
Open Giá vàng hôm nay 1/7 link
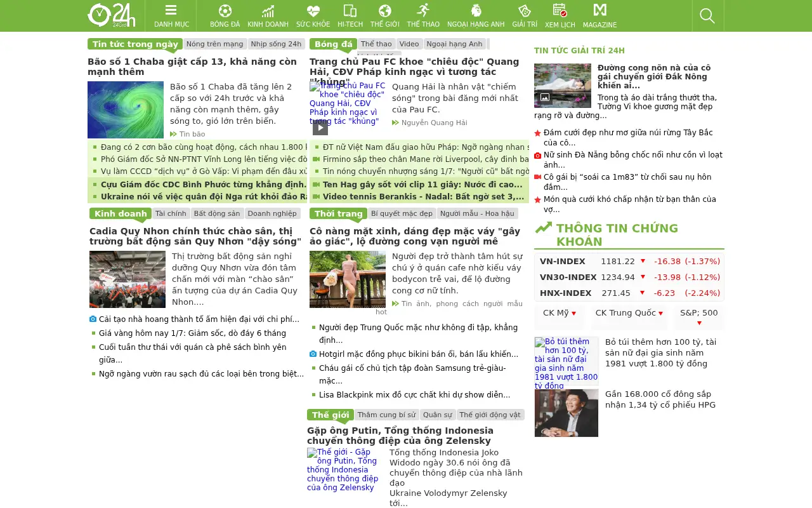click(x=192, y=333)
